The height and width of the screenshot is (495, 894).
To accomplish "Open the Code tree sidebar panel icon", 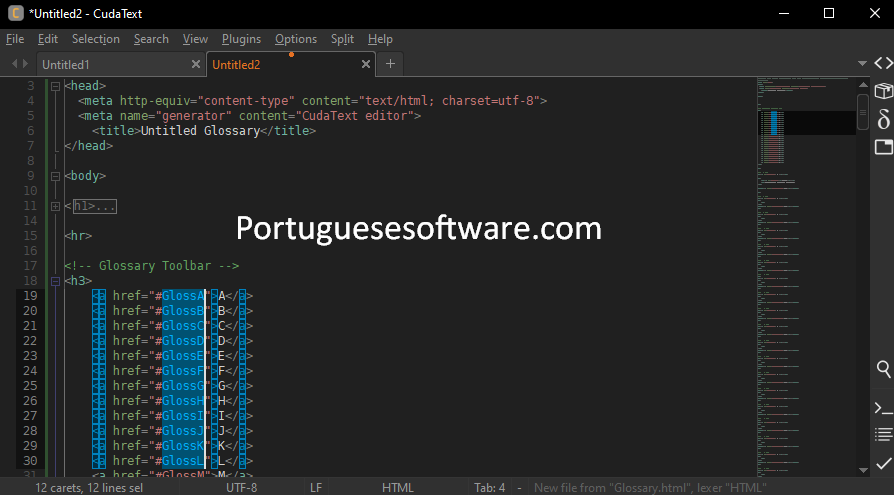I will (x=883, y=63).
